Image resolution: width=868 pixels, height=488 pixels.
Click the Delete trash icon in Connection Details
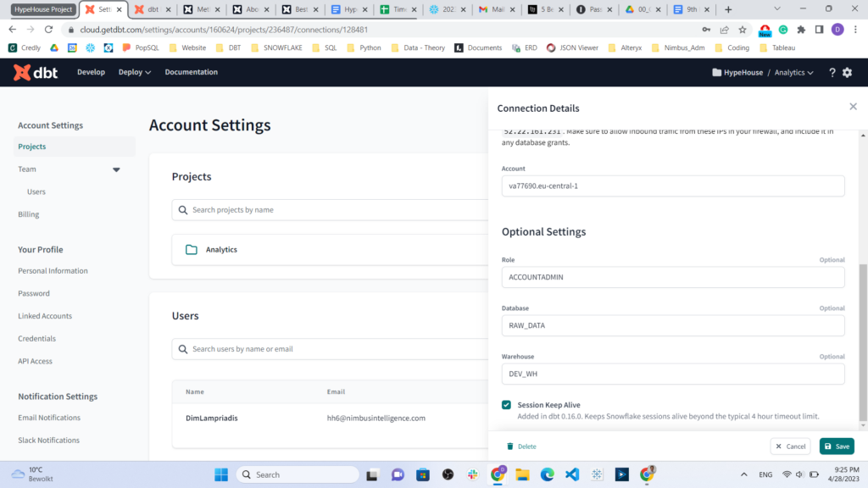(509, 446)
